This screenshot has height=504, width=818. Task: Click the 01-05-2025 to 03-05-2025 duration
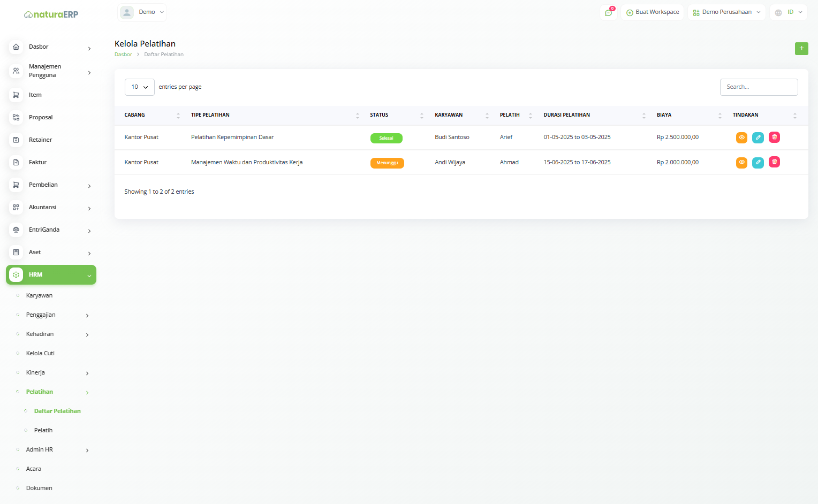[x=577, y=138]
